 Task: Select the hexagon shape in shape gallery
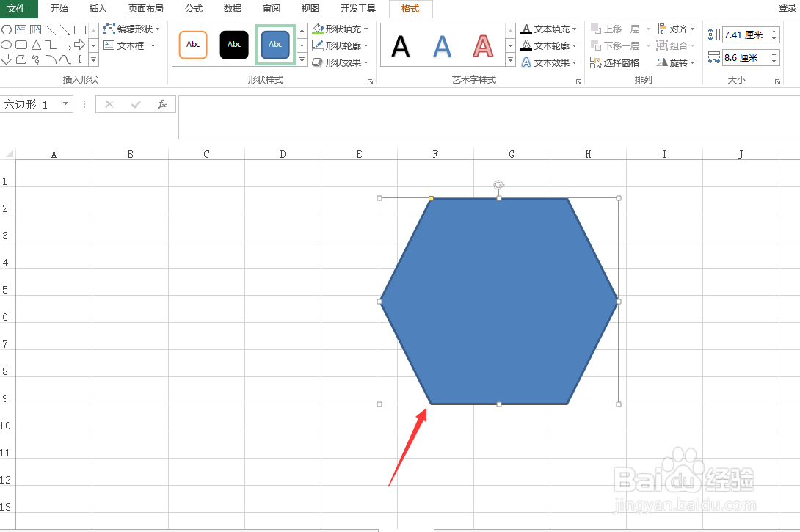coord(7,29)
